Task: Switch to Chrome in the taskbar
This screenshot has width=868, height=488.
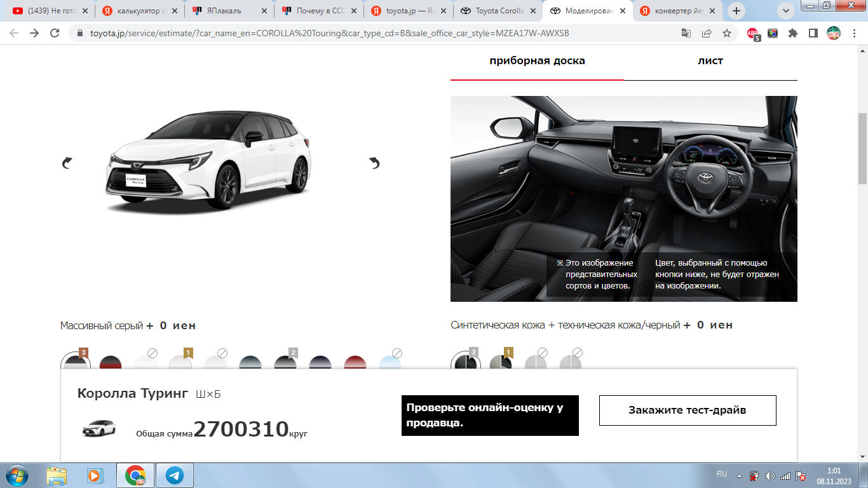Action: [x=135, y=475]
